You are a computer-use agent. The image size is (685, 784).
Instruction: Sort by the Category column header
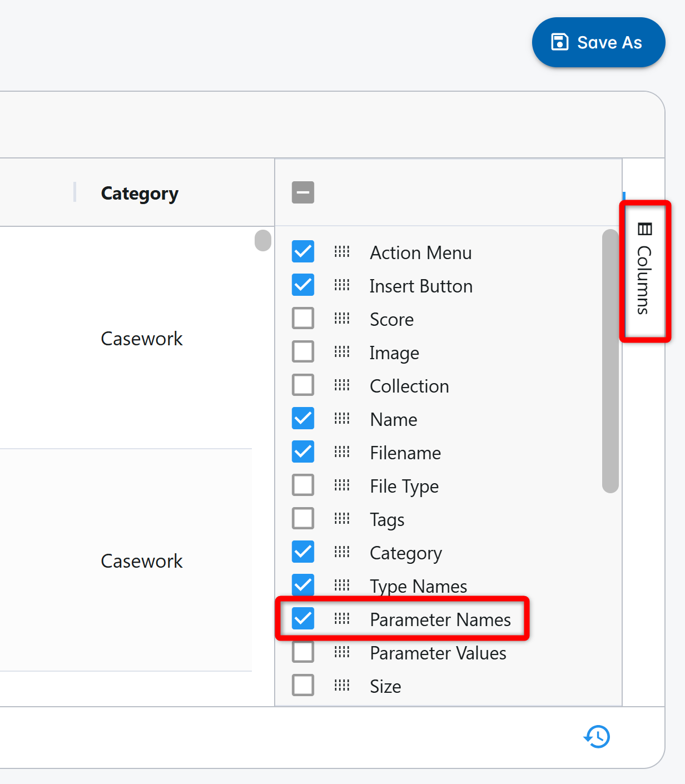pos(140,193)
